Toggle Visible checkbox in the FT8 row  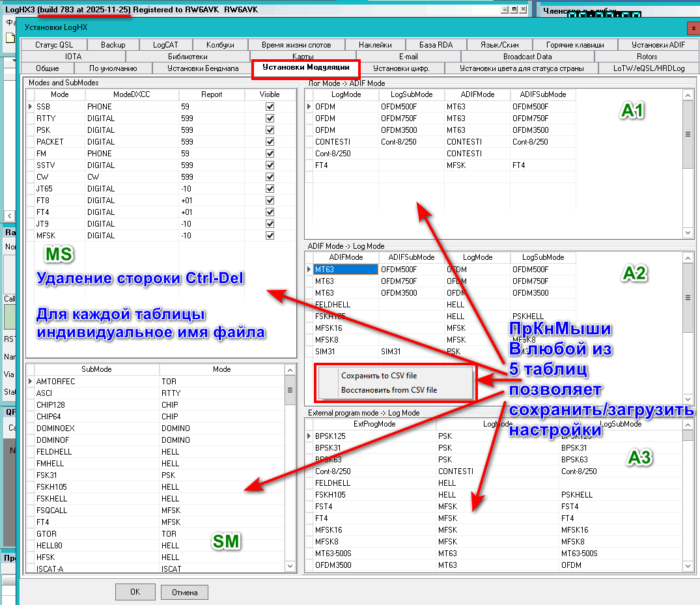270,201
